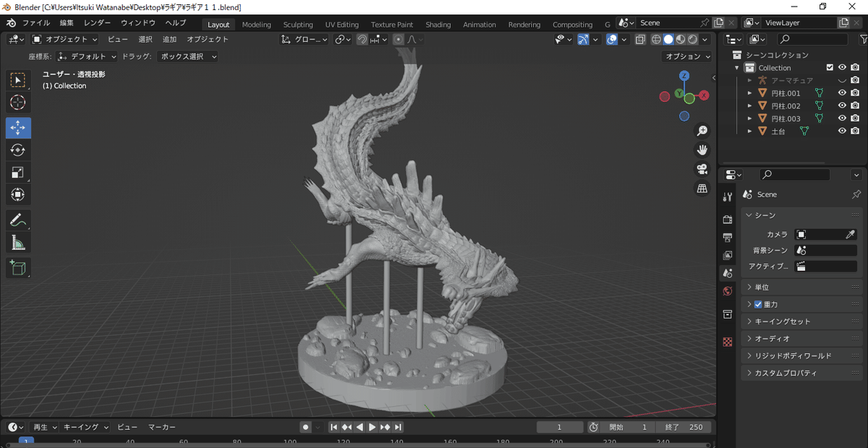The width and height of the screenshot is (868, 448).
Task: Switch to material preview shading
Action: (x=681, y=40)
